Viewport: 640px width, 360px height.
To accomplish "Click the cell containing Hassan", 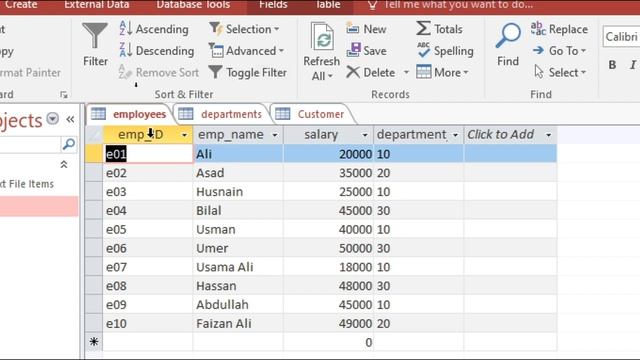I will point(238,285).
